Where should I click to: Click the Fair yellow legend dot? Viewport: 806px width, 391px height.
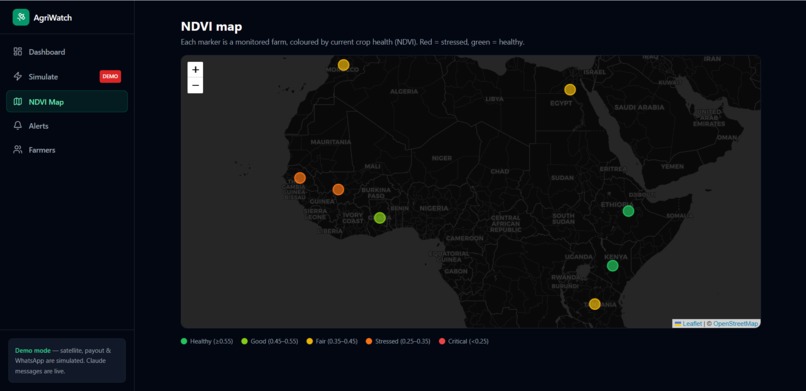point(309,341)
